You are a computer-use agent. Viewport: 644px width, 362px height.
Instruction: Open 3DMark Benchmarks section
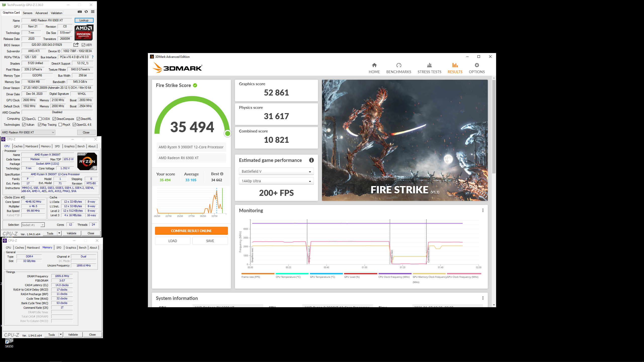click(x=399, y=68)
